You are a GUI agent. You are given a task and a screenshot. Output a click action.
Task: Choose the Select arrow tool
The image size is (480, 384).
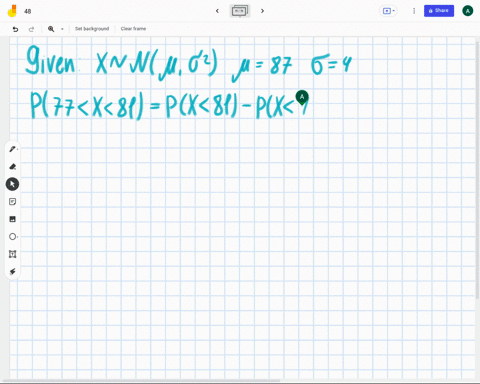(x=12, y=184)
